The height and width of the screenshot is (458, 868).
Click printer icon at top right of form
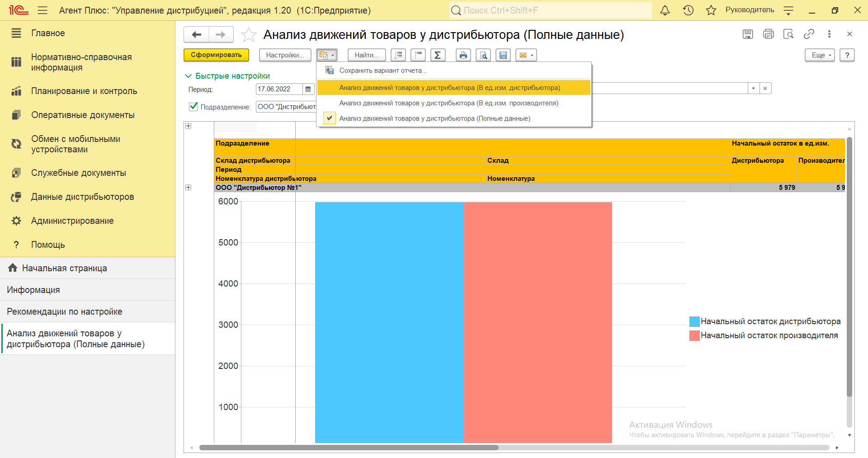pyautogui.click(x=768, y=34)
